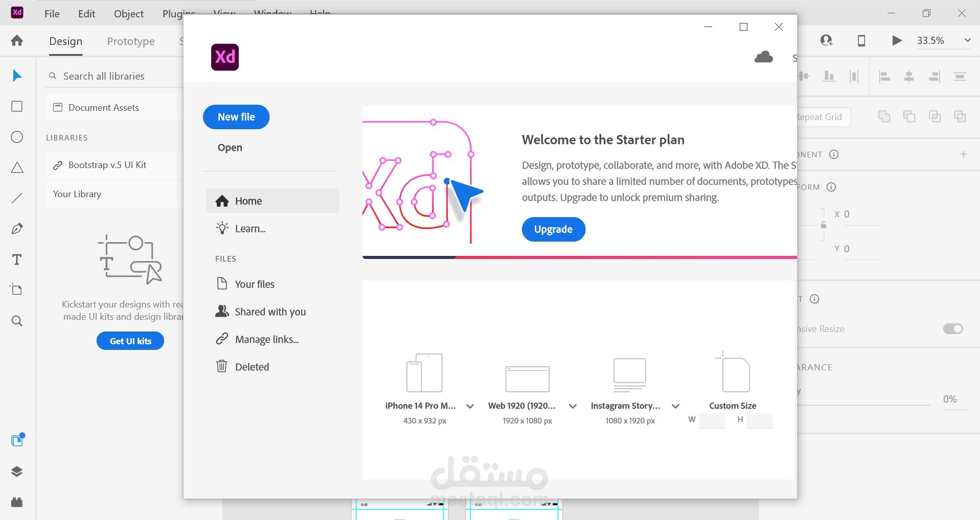Toggle the Responsive Resize switch

(x=953, y=328)
